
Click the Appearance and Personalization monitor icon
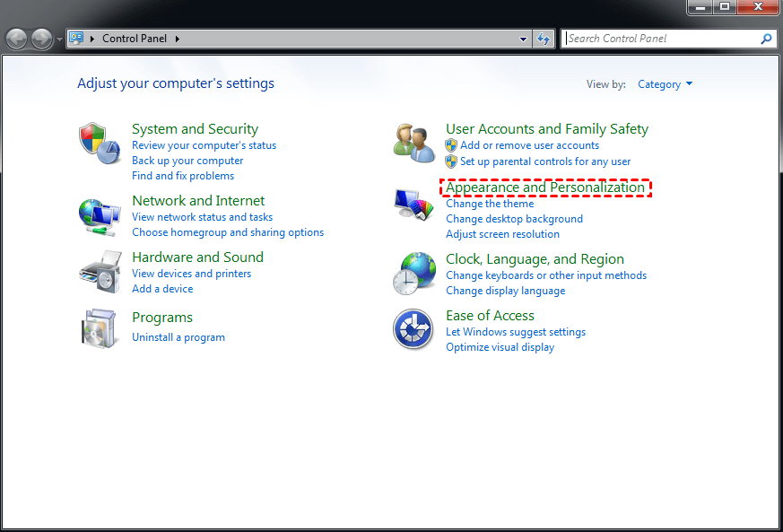[414, 205]
